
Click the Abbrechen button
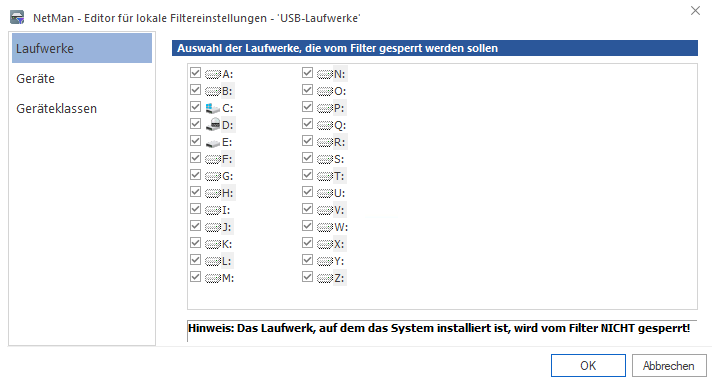coord(669,366)
